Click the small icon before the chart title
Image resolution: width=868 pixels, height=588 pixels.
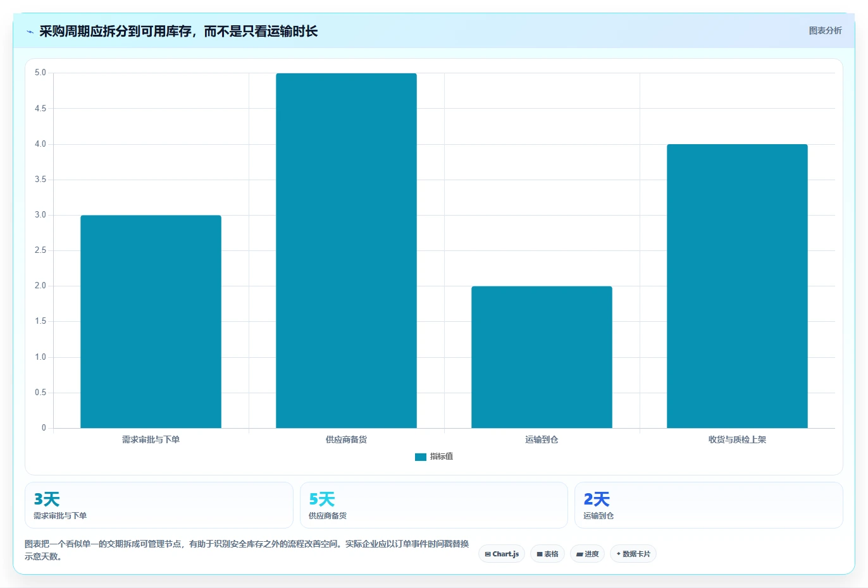tap(30, 32)
